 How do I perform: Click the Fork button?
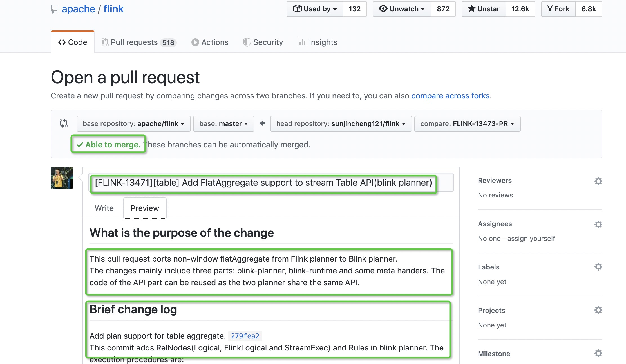[558, 9]
